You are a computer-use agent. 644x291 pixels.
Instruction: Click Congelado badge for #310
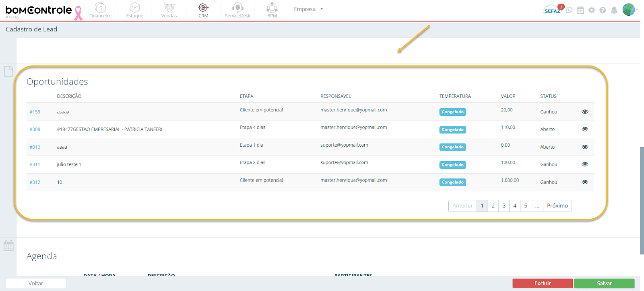tap(453, 147)
